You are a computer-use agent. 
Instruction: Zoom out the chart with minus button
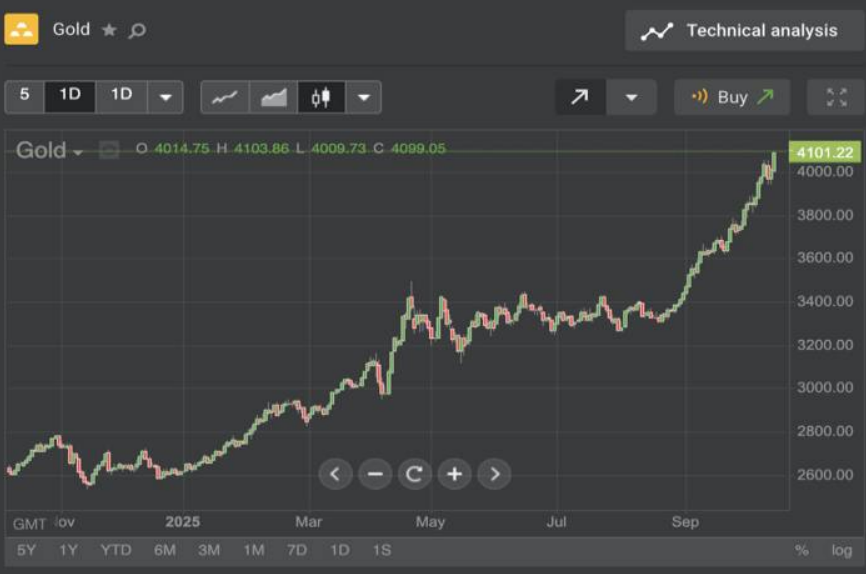375,474
